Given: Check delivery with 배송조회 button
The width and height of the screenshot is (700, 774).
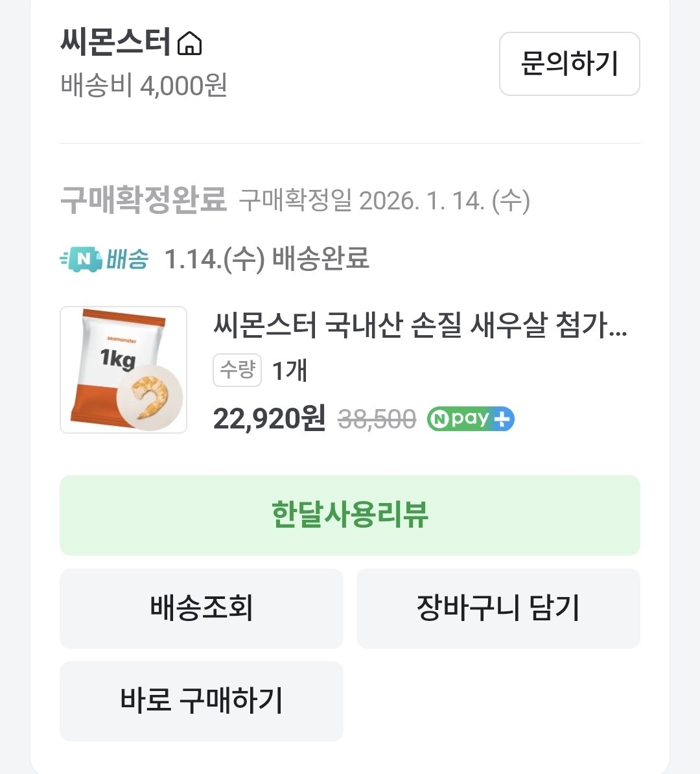Looking at the screenshot, I should (202, 609).
